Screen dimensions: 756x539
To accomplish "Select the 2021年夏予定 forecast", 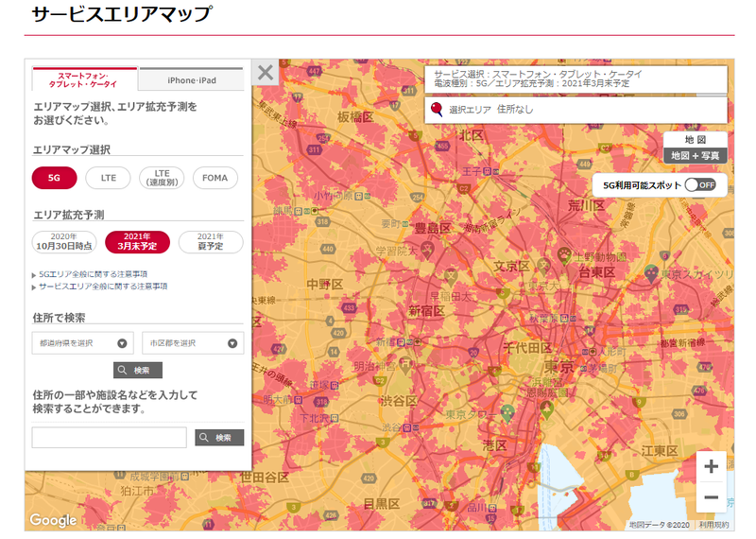I will coord(211,242).
